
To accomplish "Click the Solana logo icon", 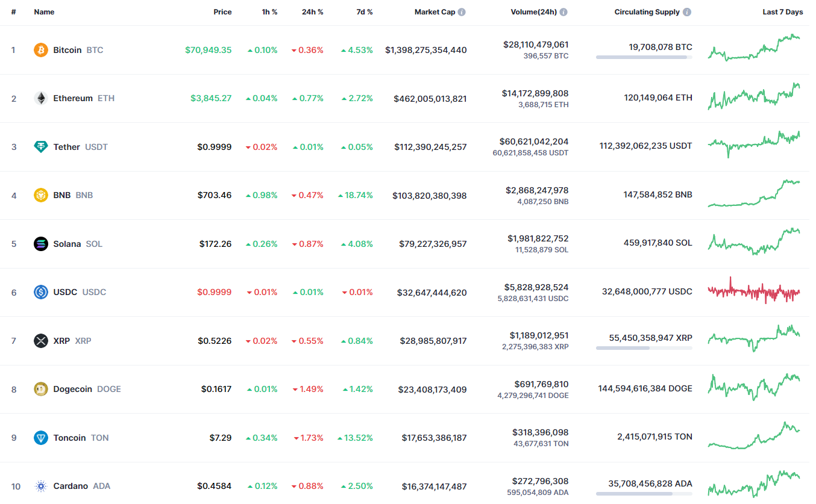I will (41, 244).
